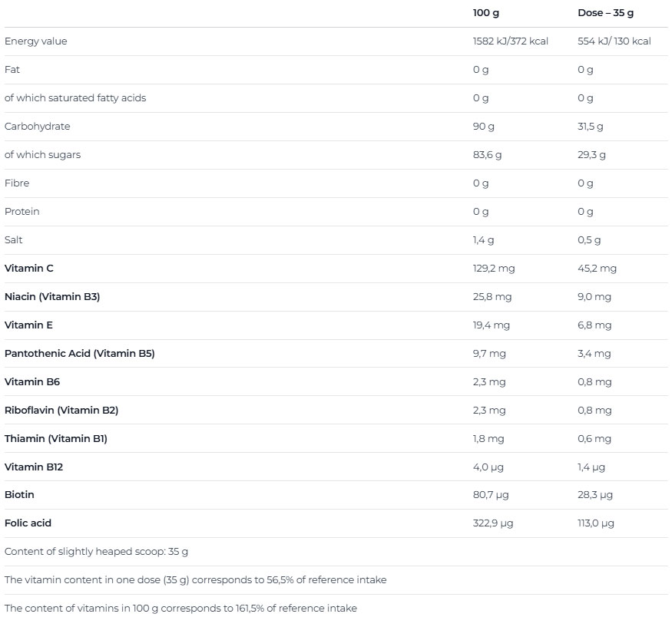Click the "Content of slightly heaped scoop" note

pos(96,552)
